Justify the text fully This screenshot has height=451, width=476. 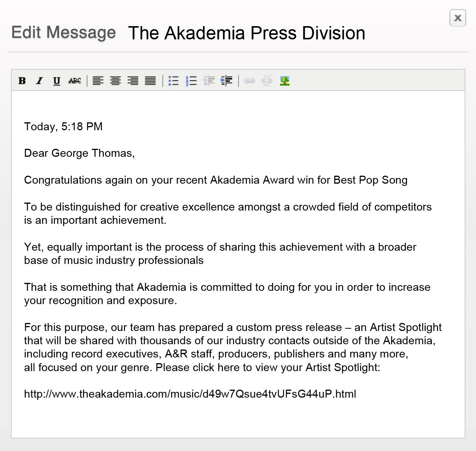(x=150, y=81)
